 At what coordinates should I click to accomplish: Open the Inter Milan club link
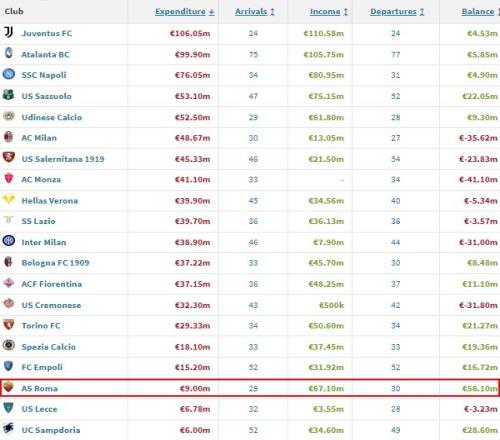tap(44, 242)
